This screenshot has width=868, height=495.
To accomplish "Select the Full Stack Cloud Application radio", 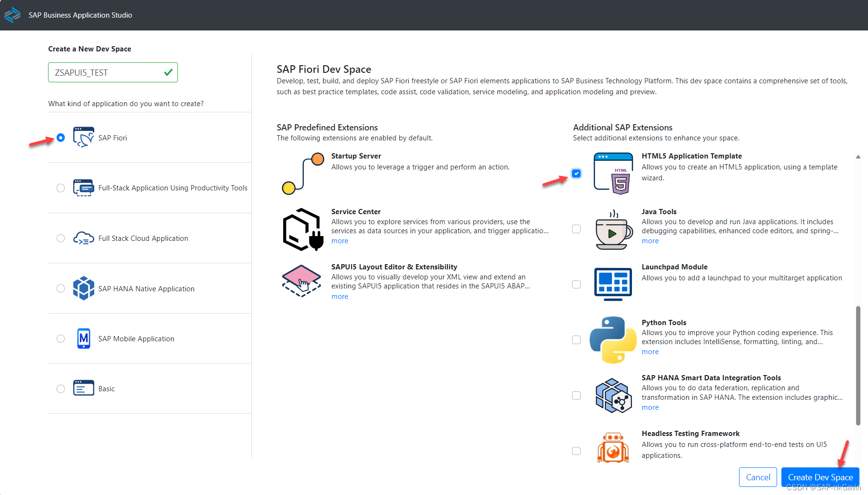I will pos(60,238).
